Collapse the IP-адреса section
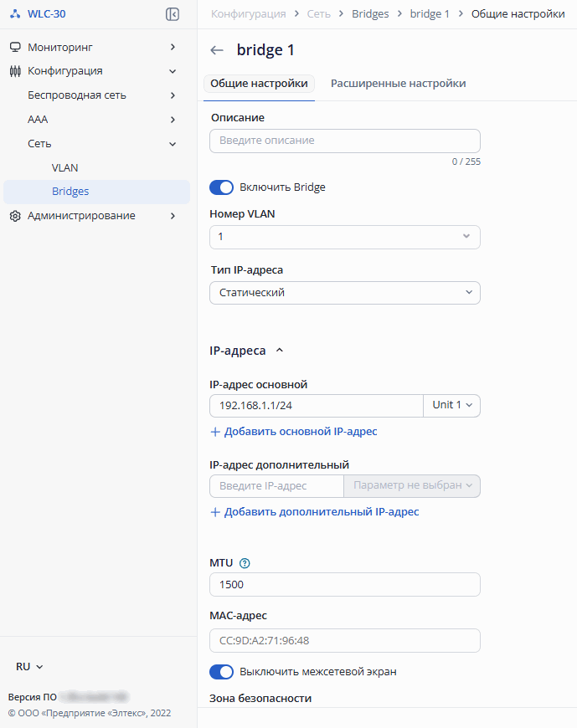Viewport: 577px width, 728px height. coord(280,351)
